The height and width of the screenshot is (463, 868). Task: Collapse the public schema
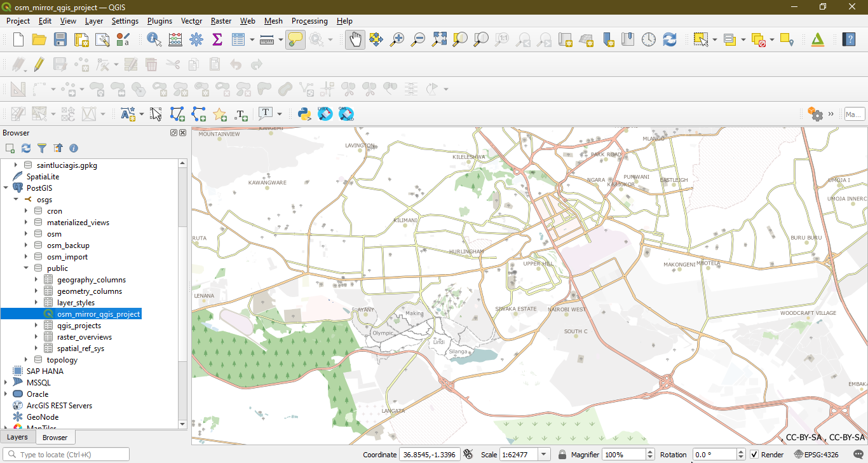[26, 268]
